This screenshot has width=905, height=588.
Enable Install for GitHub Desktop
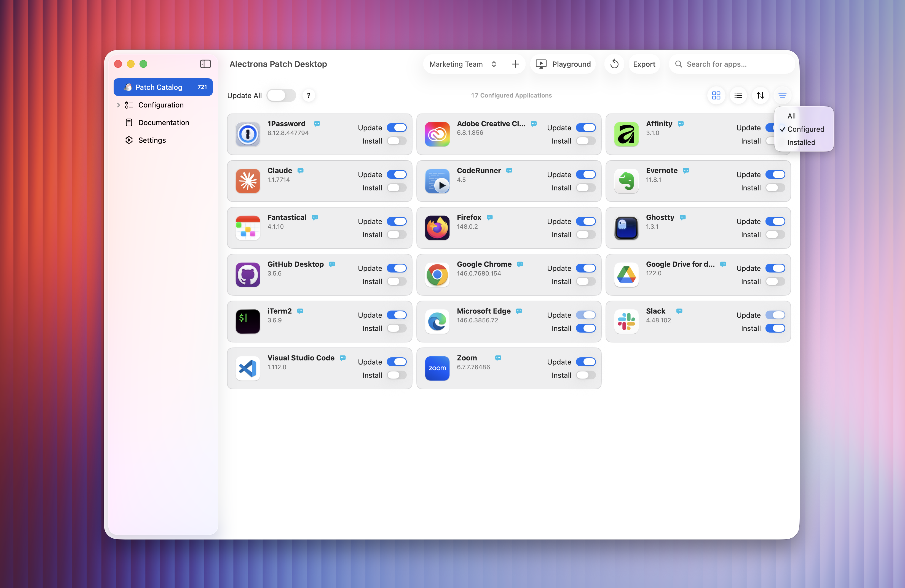pyautogui.click(x=397, y=282)
